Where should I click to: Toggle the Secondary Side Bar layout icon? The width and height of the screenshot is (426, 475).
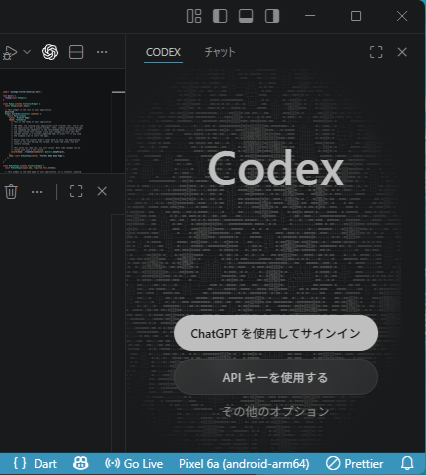[x=272, y=16]
